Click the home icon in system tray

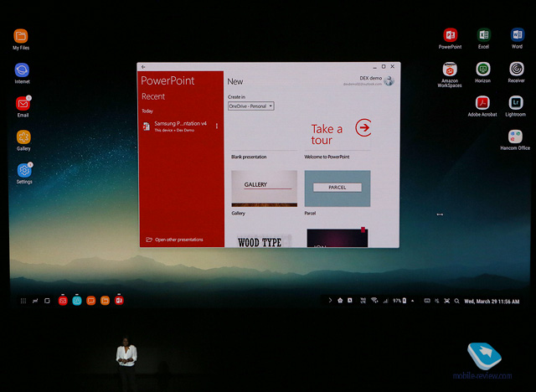tap(340, 301)
